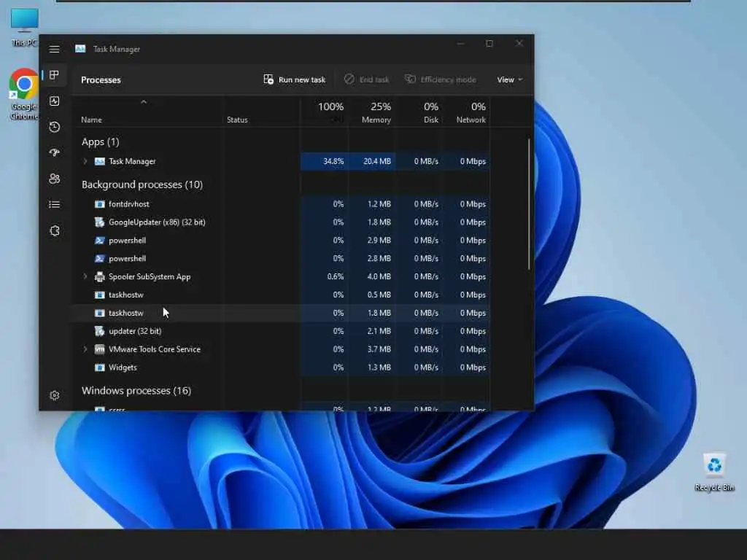Viewport: 747px width, 560px height.
Task: Select the taskhostw process using 1.8 MB
Action: (281, 313)
